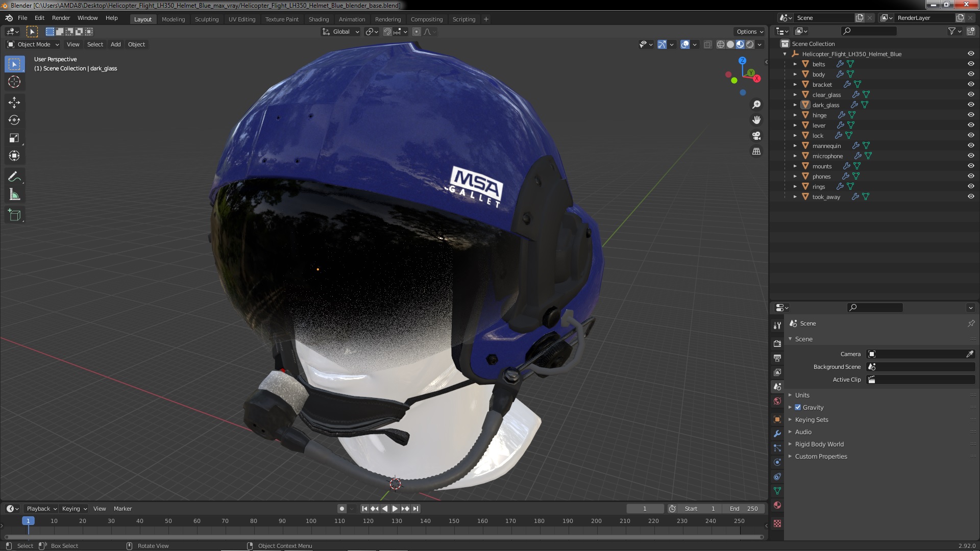Click the End frame field

[x=744, y=509]
